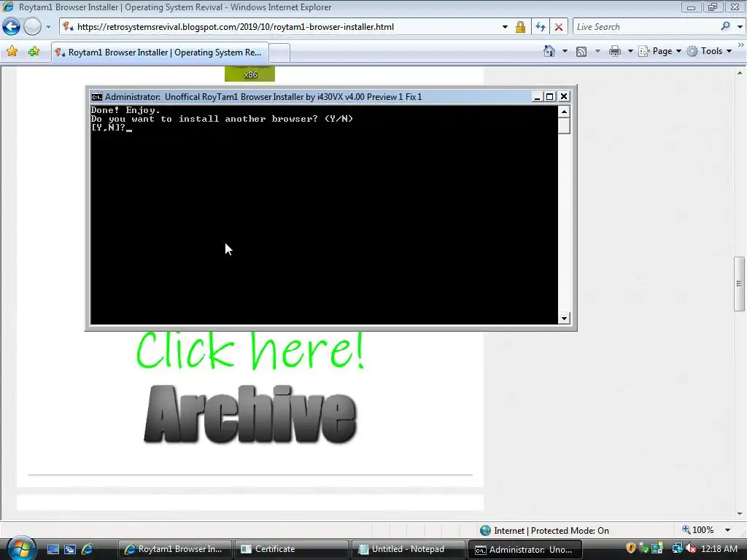The width and height of the screenshot is (747, 560).
Task: Open the command prompt system menu icon
Action: pyautogui.click(x=97, y=97)
